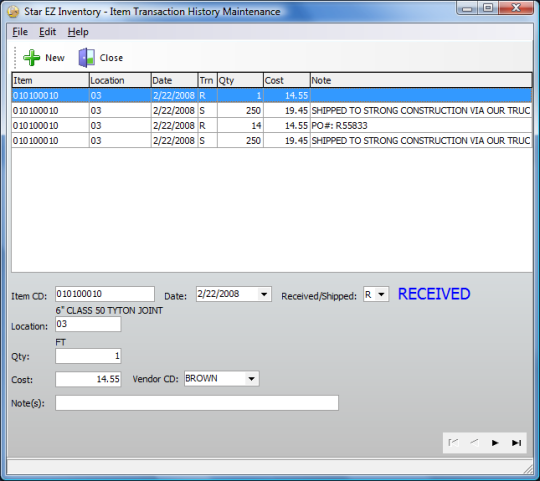Open the Edit menu

[47, 32]
